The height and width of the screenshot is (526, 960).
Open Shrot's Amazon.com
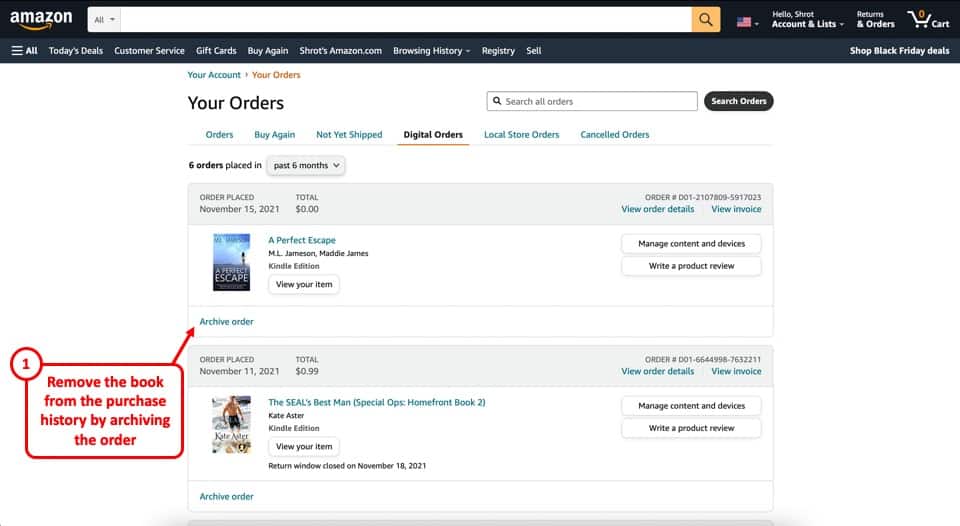point(340,51)
